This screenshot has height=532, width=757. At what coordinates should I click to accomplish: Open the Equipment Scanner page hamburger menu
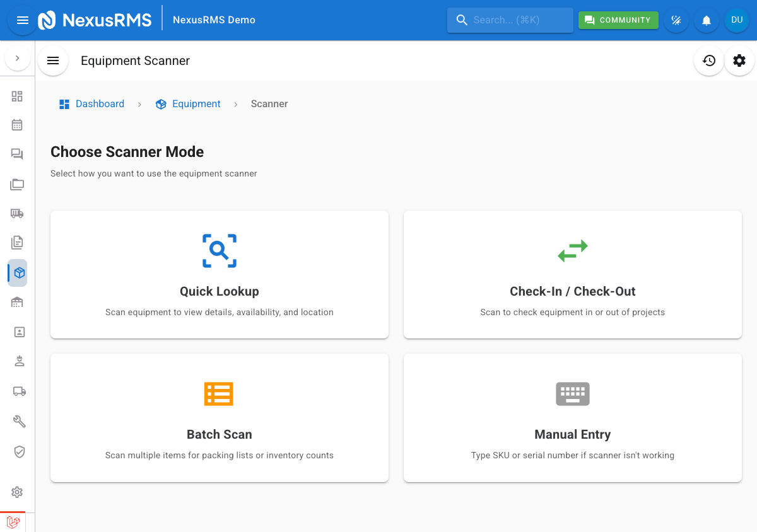[53, 61]
